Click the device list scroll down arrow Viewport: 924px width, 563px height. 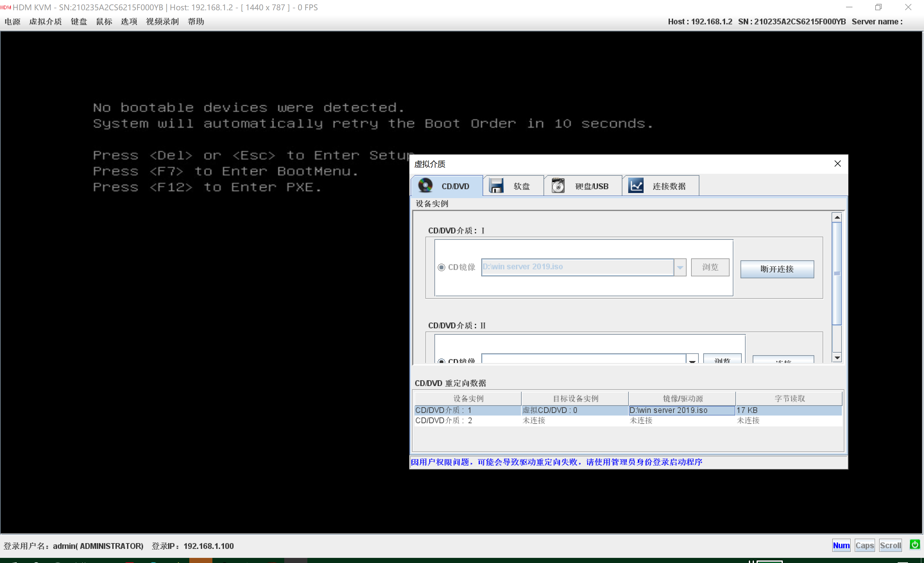[837, 357]
